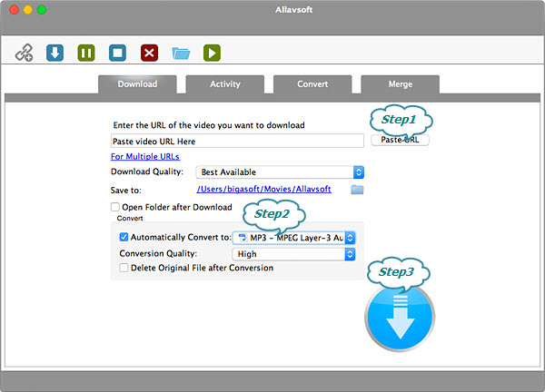Image resolution: width=545 pixels, height=392 pixels.
Task: Close the Allavsoft window with the red button
Action: click(15, 9)
